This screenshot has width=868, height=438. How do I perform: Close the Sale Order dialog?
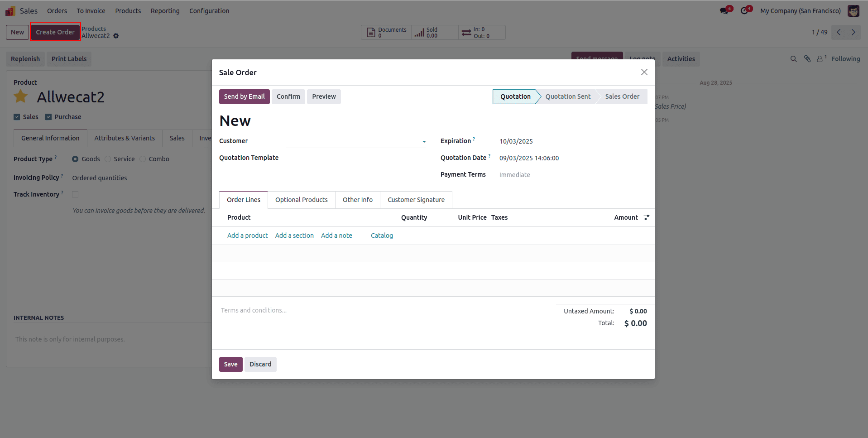644,72
